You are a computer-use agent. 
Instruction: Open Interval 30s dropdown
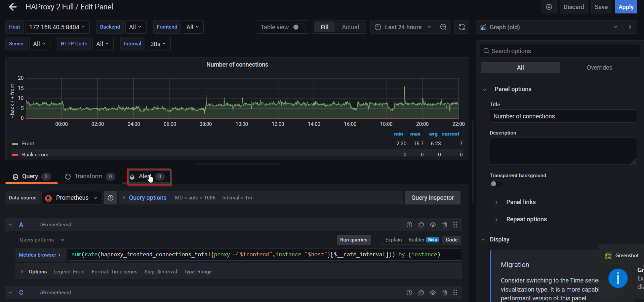[158, 44]
